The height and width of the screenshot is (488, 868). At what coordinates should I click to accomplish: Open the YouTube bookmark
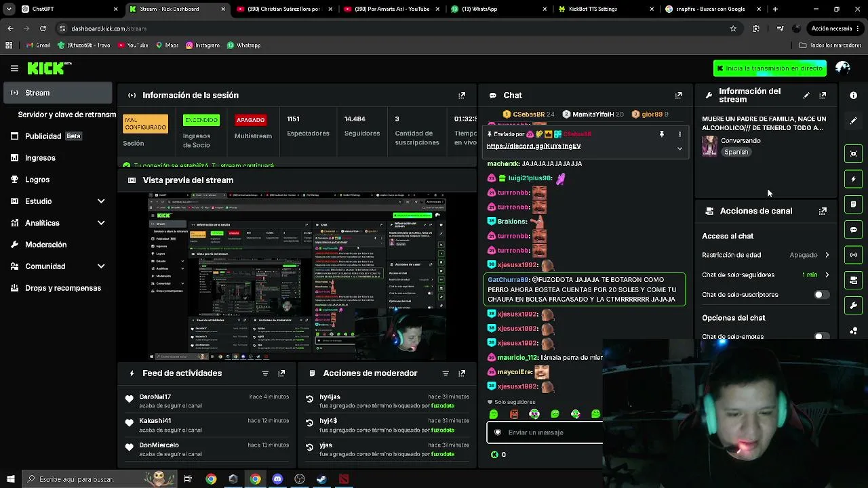pyautogui.click(x=132, y=45)
